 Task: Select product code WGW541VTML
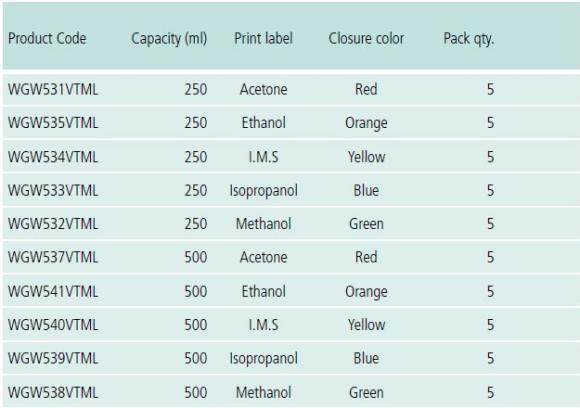tap(53, 291)
